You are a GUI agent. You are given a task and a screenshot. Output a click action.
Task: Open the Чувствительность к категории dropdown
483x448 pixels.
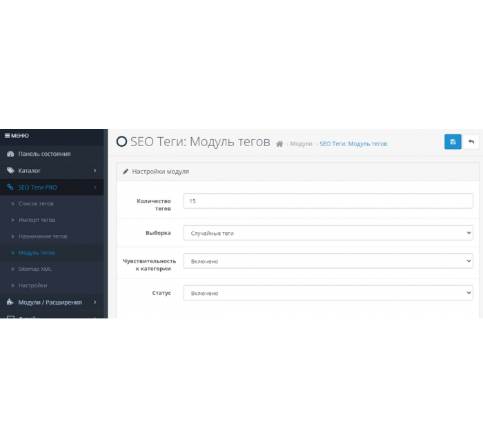(x=328, y=261)
